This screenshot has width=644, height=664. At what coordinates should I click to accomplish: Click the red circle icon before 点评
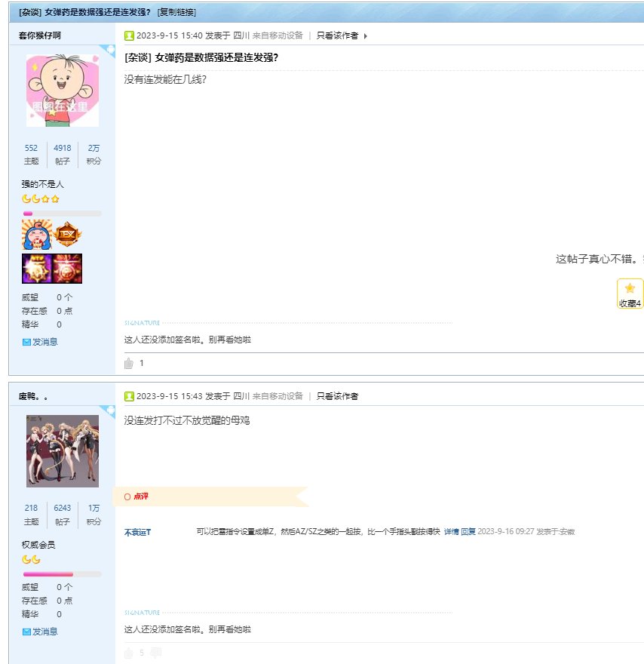coord(127,496)
